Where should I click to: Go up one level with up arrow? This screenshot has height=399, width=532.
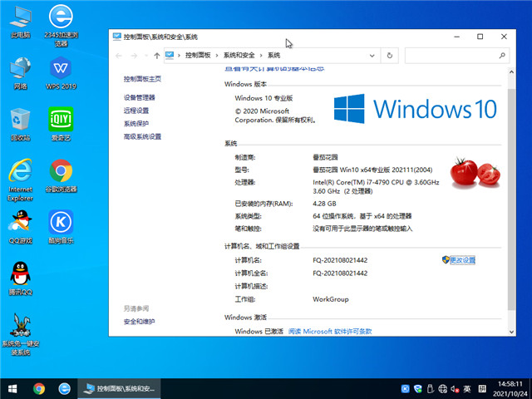click(x=157, y=56)
